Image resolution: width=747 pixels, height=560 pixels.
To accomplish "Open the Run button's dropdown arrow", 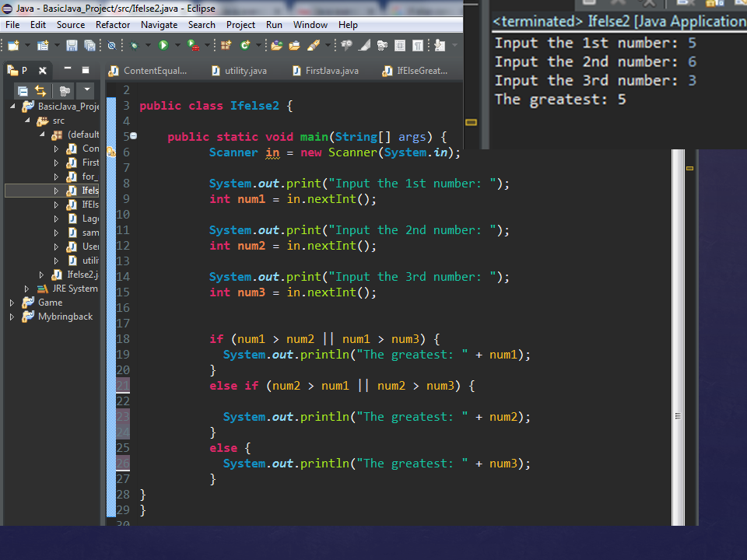I will tap(177, 45).
